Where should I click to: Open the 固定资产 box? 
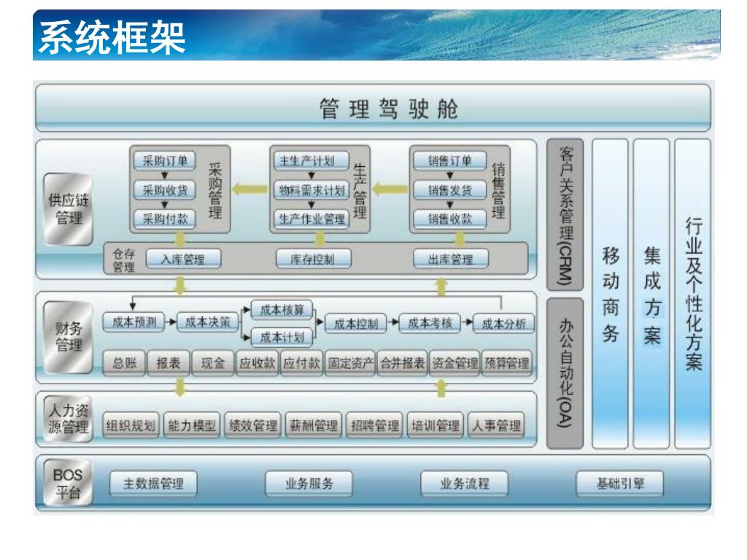(x=351, y=363)
